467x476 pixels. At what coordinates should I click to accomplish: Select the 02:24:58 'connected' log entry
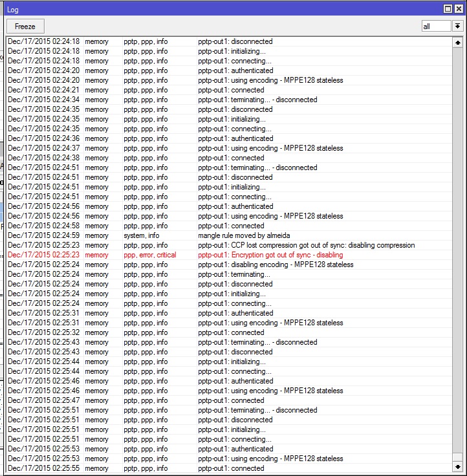coord(229,226)
